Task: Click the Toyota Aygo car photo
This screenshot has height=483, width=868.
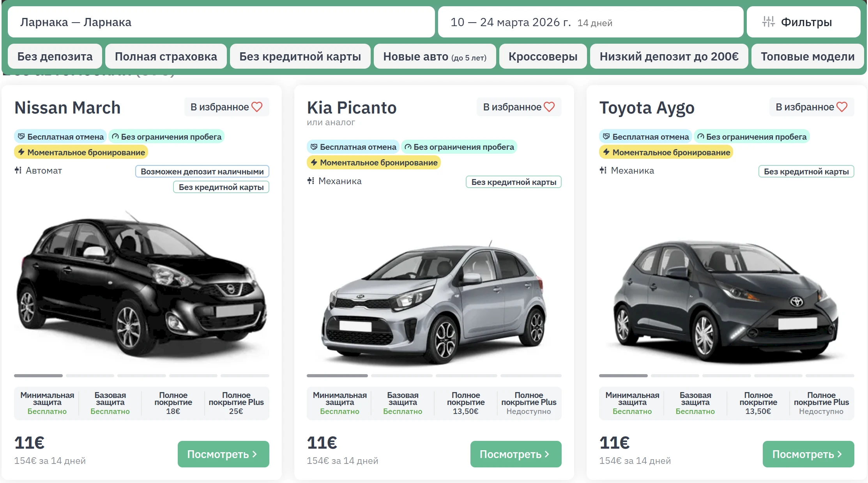Action: click(726, 300)
